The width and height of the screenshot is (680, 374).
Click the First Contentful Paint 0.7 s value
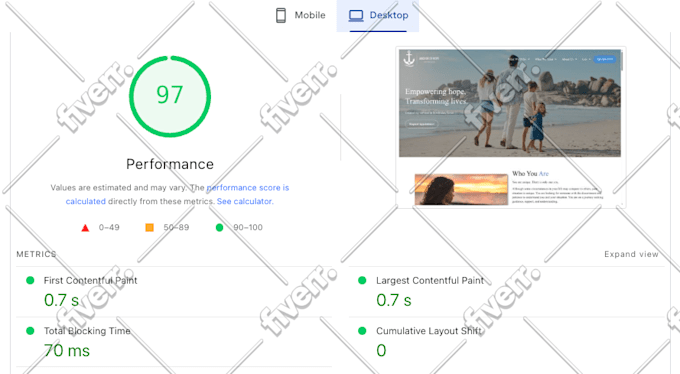(61, 300)
